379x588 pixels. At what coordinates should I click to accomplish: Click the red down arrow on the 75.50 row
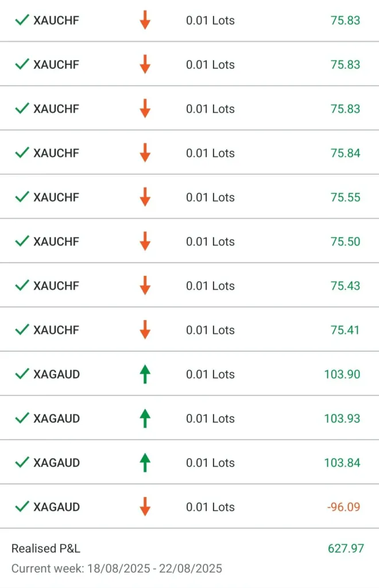[x=145, y=241]
